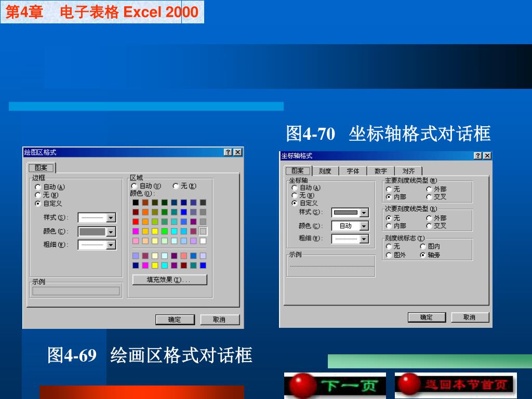
Task: Click 确定 in 坐标轴格式 dialog
Action: point(427,317)
